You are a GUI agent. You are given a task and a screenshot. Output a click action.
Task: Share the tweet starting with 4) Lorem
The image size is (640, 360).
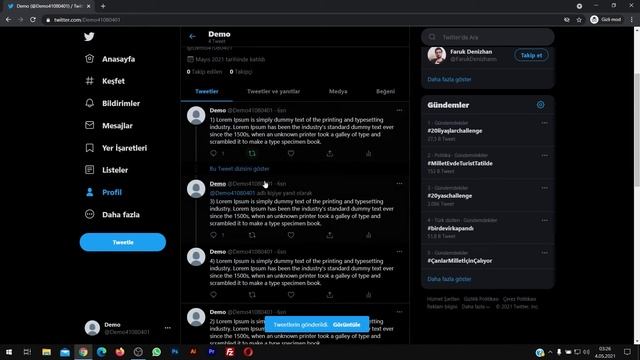pyautogui.click(x=329, y=295)
